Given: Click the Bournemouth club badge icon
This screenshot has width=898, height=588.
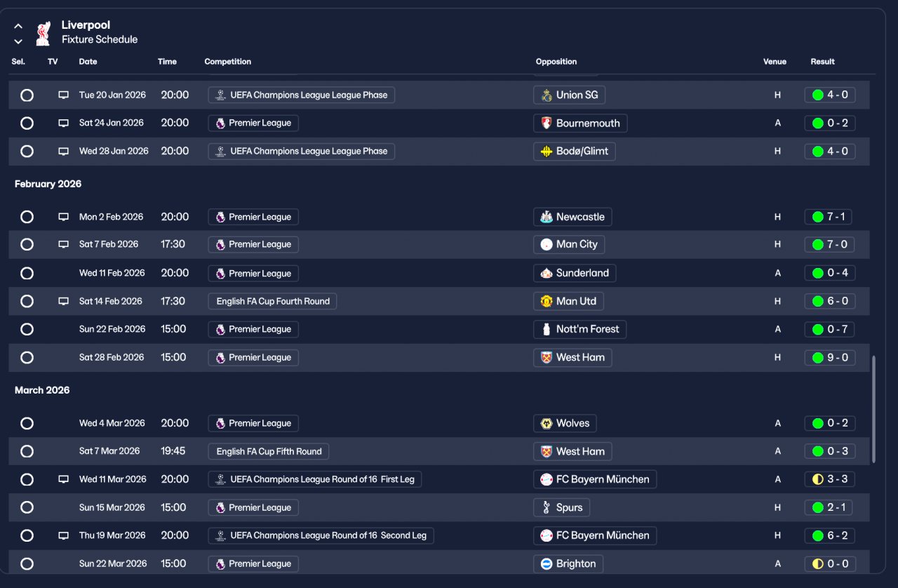Looking at the screenshot, I should pyautogui.click(x=546, y=123).
